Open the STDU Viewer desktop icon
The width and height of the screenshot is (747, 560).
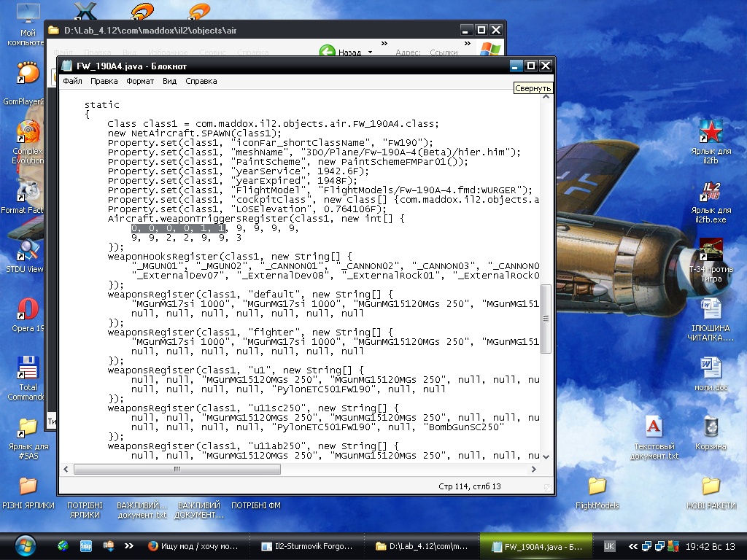[x=27, y=252]
